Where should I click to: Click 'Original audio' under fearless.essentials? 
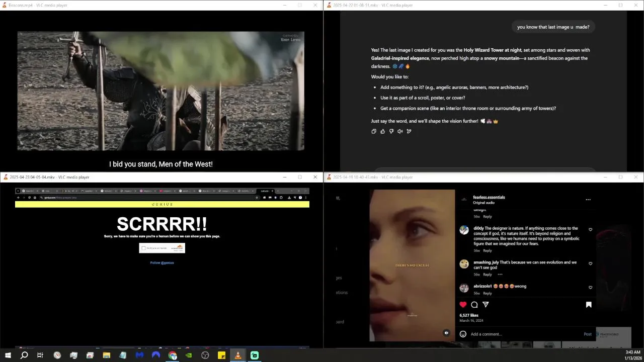click(x=484, y=203)
